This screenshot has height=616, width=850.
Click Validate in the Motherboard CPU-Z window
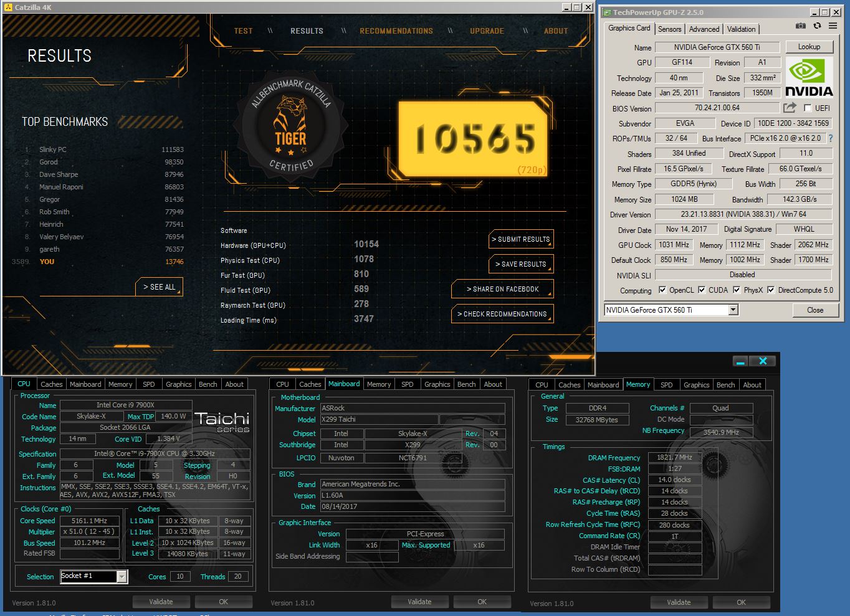(x=419, y=602)
